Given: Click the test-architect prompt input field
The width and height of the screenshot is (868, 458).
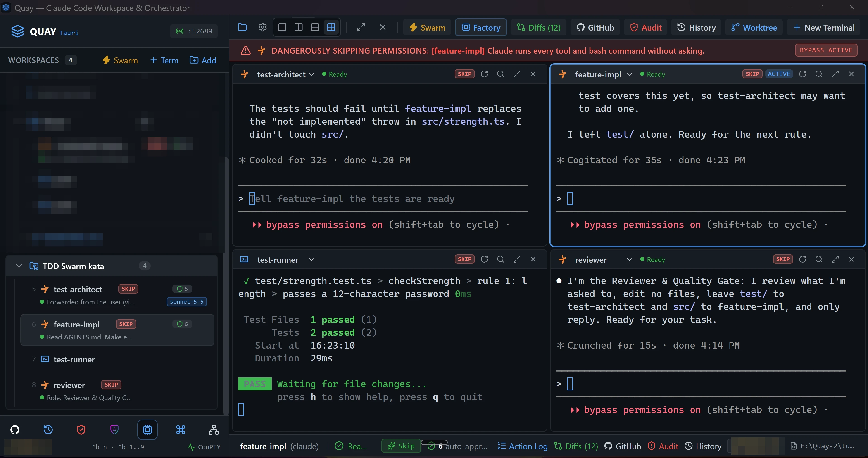Looking at the screenshot, I should tap(383, 199).
